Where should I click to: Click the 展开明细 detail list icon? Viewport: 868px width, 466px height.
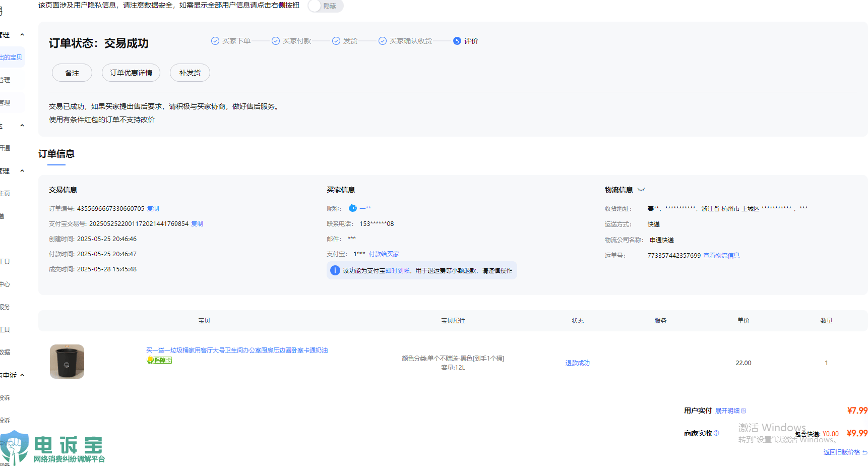pyautogui.click(x=743, y=411)
